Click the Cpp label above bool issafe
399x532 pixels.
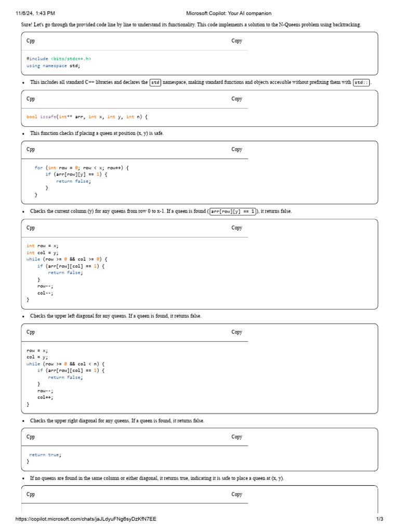tap(31, 99)
